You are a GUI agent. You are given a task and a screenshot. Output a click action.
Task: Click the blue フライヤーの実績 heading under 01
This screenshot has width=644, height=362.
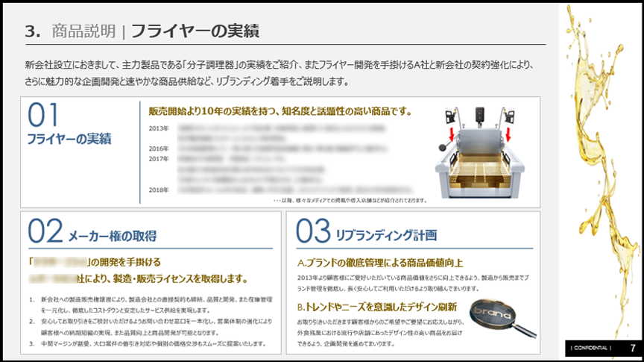[69, 138]
